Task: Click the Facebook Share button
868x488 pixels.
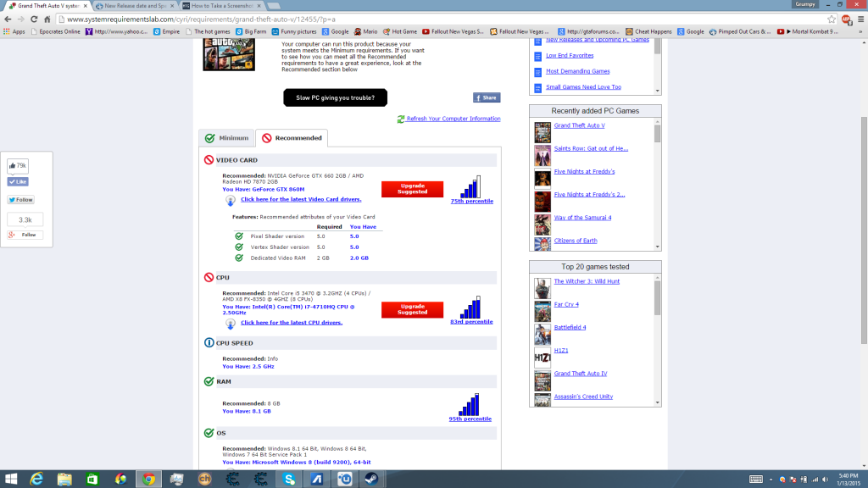Action: (487, 97)
